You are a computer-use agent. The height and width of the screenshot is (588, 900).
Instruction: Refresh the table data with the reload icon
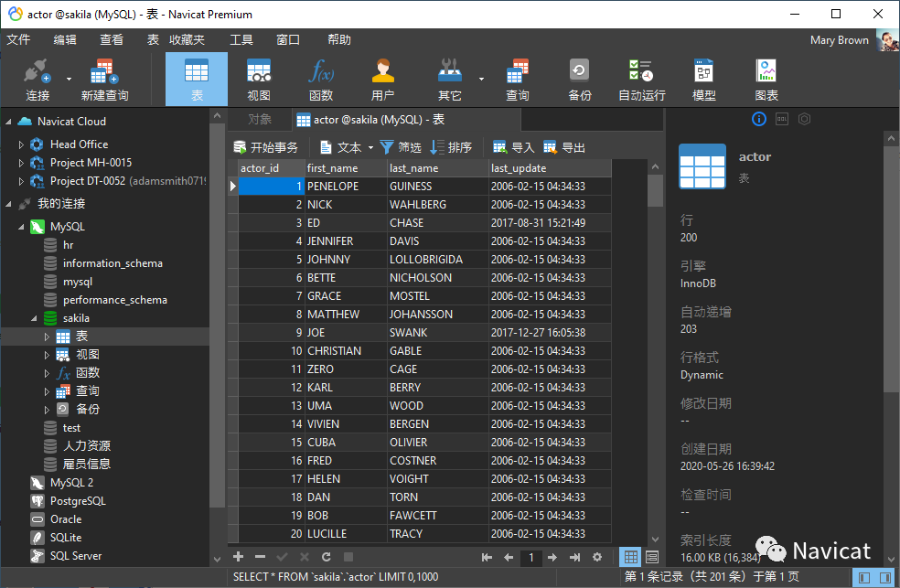coord(326,556)
